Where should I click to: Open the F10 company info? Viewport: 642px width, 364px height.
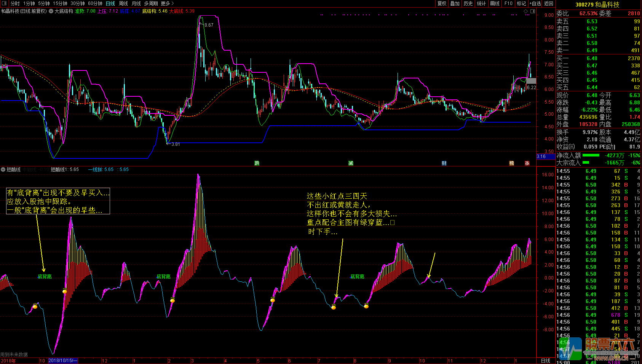(x=508, y=3)
